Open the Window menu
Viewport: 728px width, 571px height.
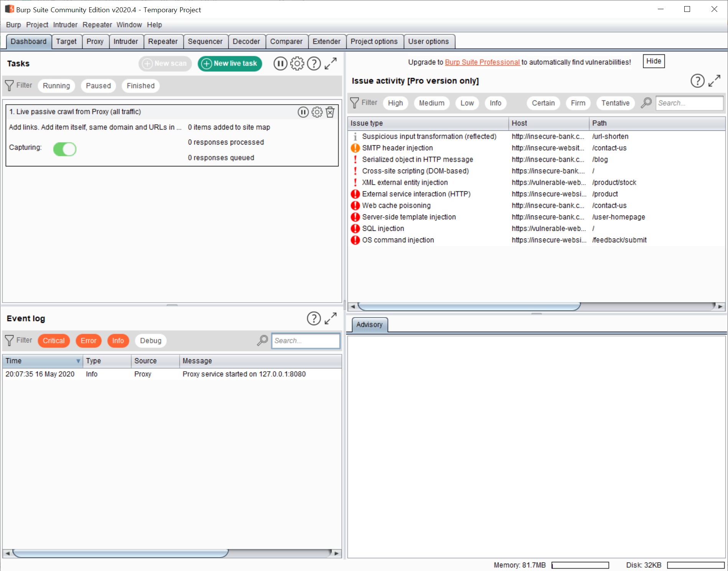coord(129,25)
